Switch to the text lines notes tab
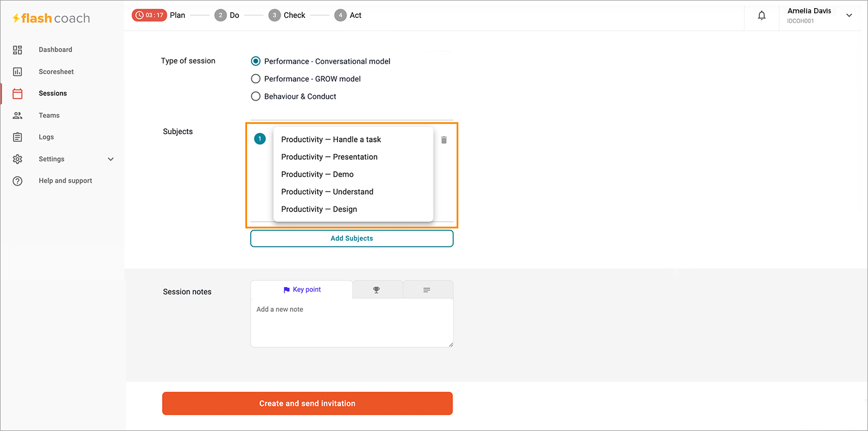868x431 pixels. [428, 290]
